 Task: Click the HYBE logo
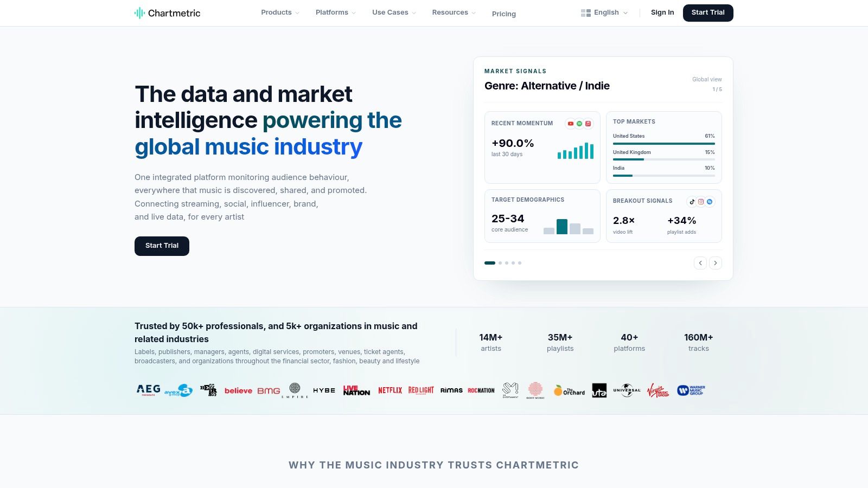324,390
